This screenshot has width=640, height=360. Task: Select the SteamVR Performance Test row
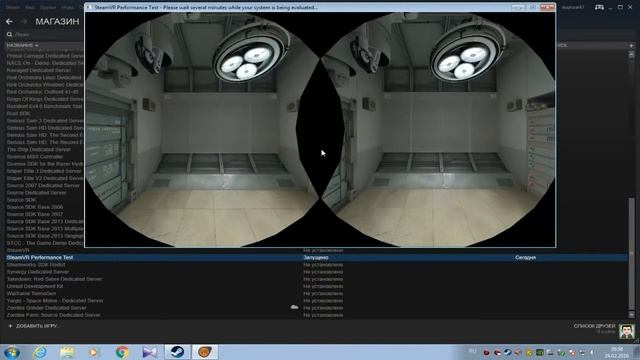(316, 258)
